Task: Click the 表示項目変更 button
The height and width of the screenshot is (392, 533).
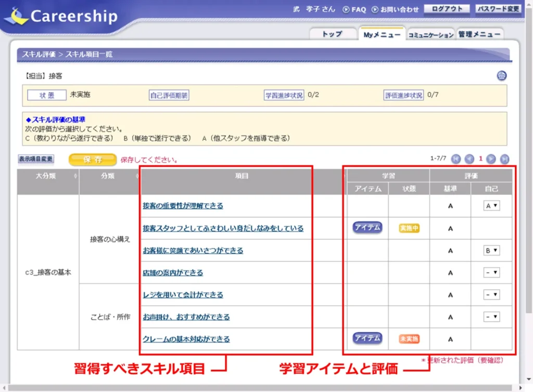Action: click(36, 159)
